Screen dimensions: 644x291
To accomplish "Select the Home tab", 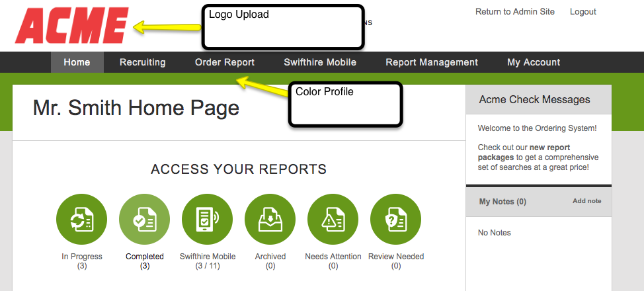I will tap(77, 62).
